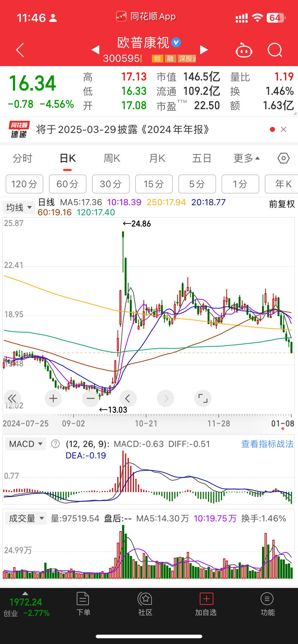Select 15分 period button
The image size is (298, 644).
pyautogui.click(x=154, y=184)
